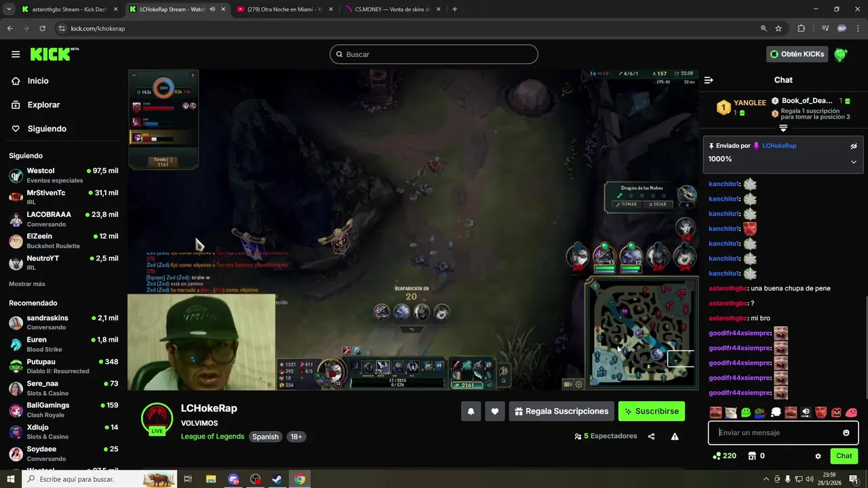This screenshot has height=488, width=868.
Task: Open Sere_naa Slots & Casino channel
Action: (64, 388)
